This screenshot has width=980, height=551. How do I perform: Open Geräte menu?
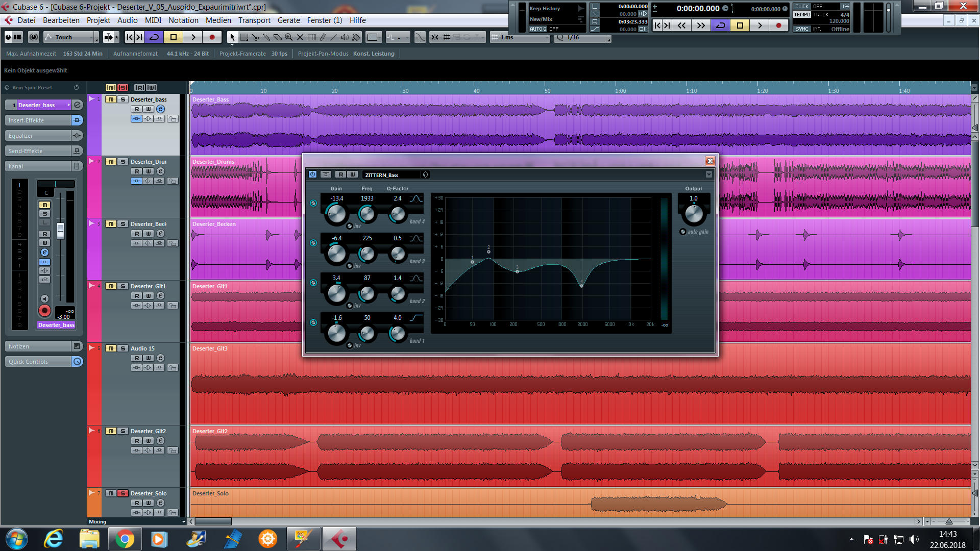(289, 20)
